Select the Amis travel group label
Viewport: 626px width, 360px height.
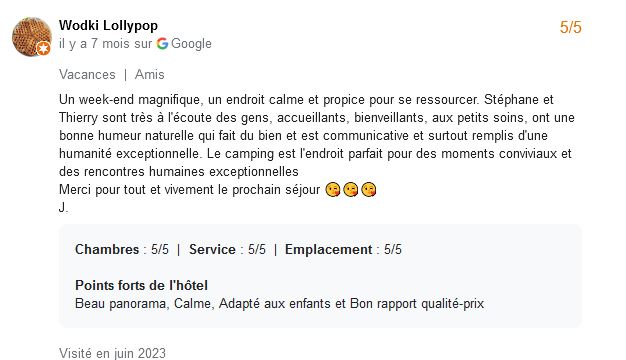click(150, 75)
